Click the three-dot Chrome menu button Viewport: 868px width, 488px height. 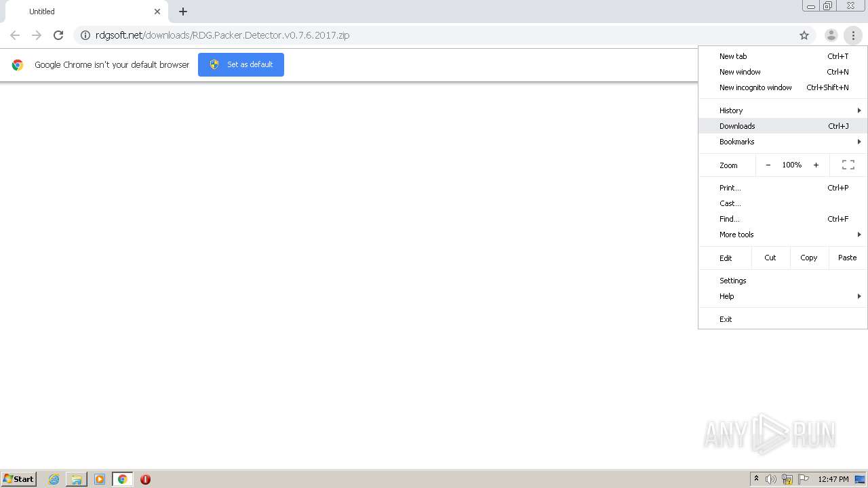pos(853,35)
